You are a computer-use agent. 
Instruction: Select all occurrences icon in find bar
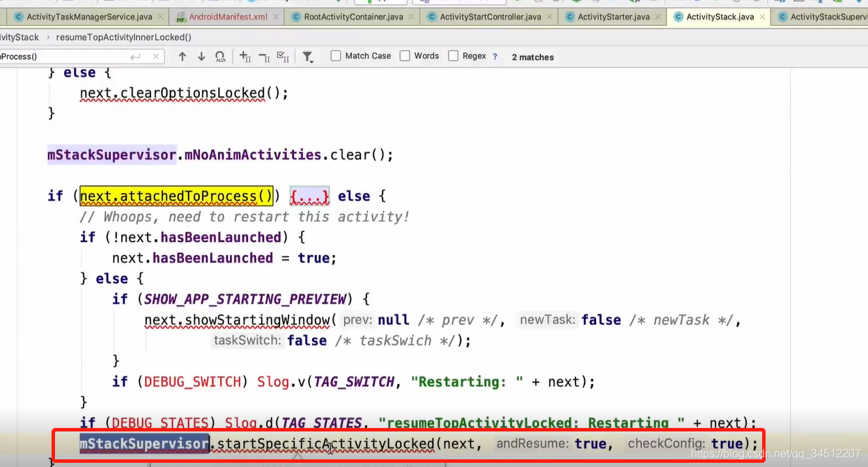click(283, 56)
